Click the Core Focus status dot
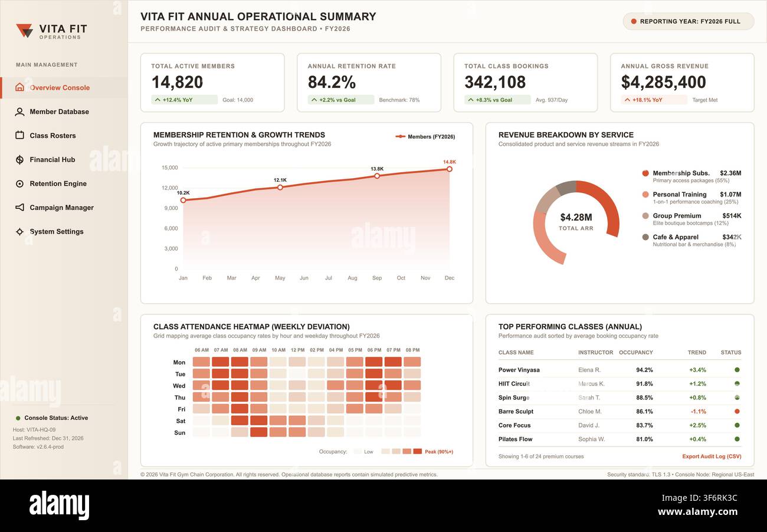This screenshot has width=767, height=532. (x=737, y=425)
